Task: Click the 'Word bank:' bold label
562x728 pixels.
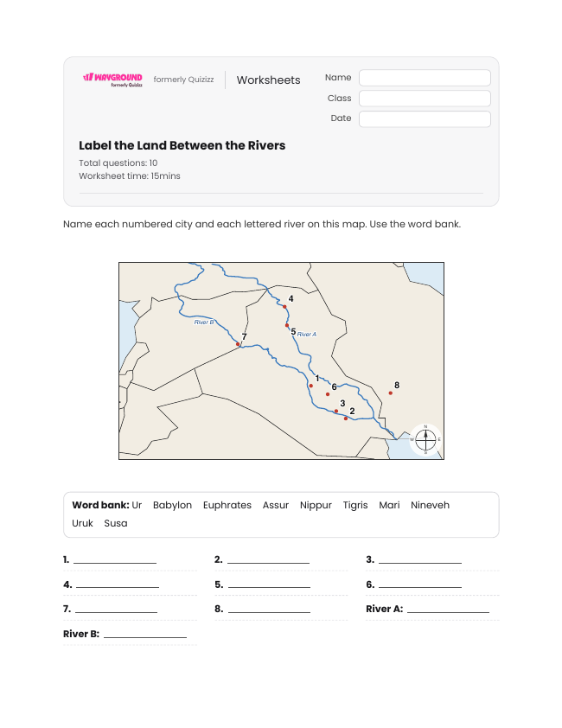Action: click(101, 505)
